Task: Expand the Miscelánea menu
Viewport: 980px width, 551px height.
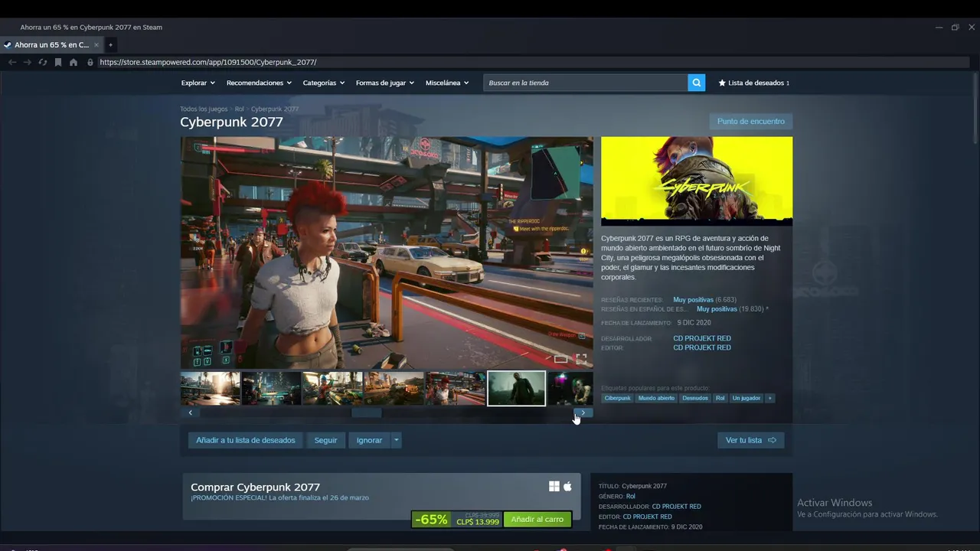Action: pyautogui.click(x=447, y=83)
